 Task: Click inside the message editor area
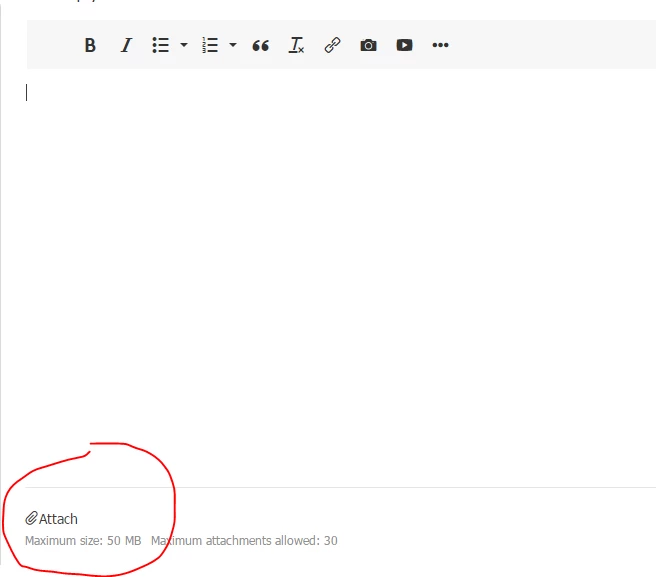(341, 276)
